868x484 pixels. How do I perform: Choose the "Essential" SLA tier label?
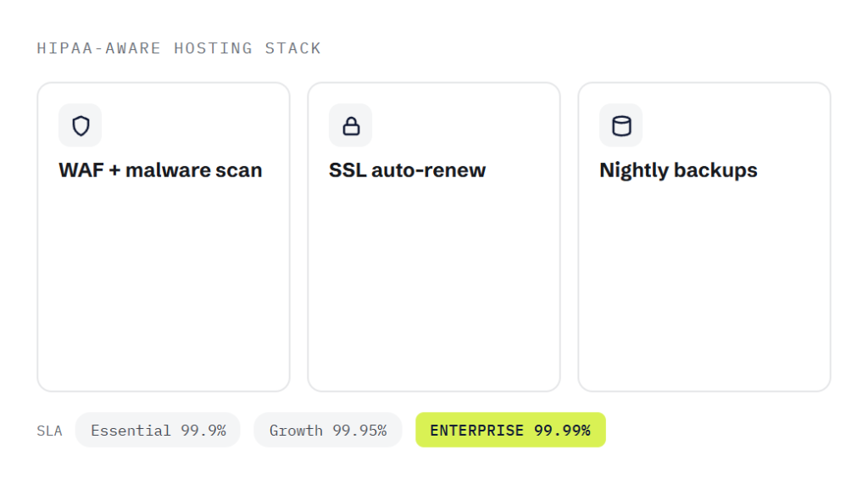(131, 431)
